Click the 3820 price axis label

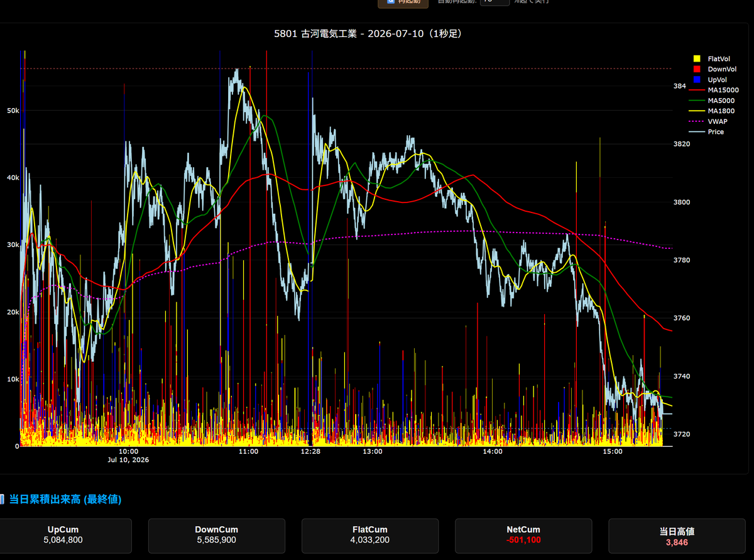click(x=682, y=144)
